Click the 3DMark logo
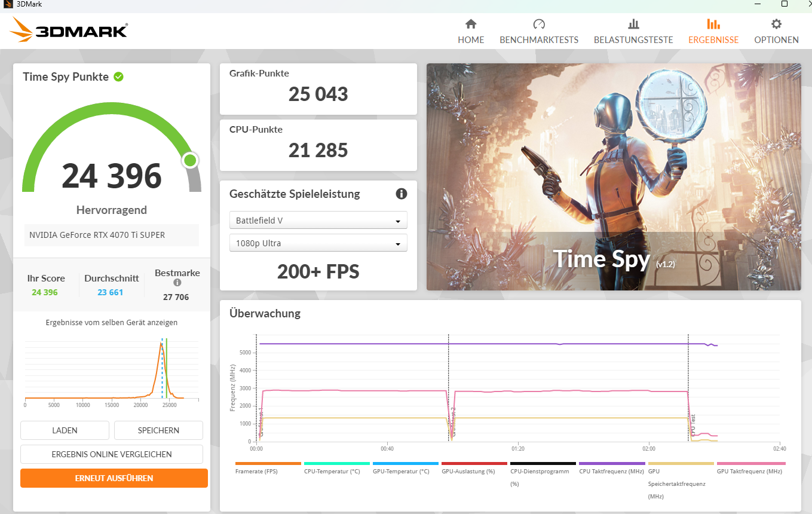 coord(69,29)
